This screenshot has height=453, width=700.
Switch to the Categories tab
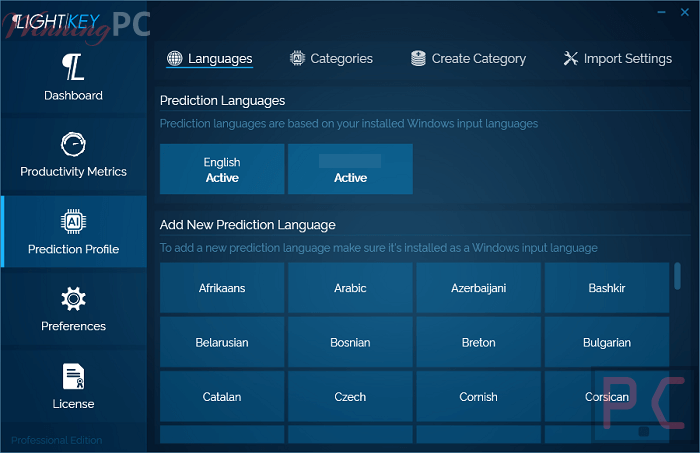click(x=331, y=58)
